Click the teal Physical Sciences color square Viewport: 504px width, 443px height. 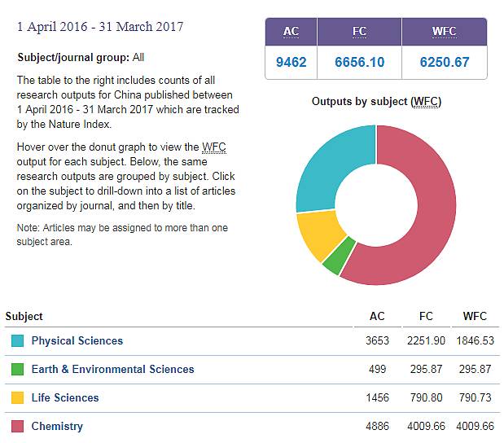(17, 341)
